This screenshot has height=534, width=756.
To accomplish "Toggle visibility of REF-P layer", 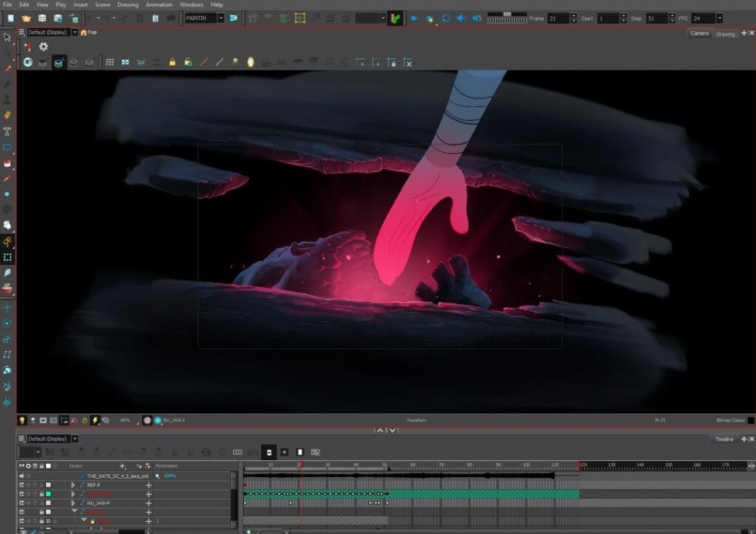I will click(22, 485).
